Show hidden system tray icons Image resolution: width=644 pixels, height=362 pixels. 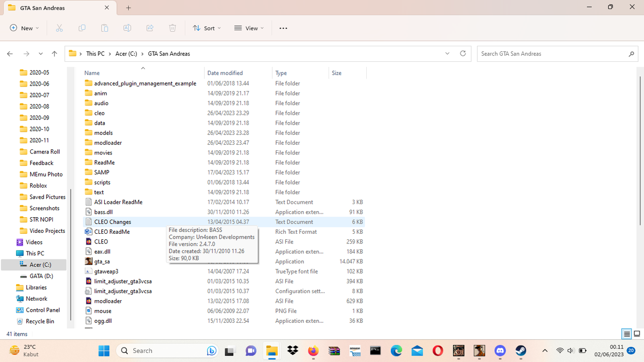(x=545, y=350)
